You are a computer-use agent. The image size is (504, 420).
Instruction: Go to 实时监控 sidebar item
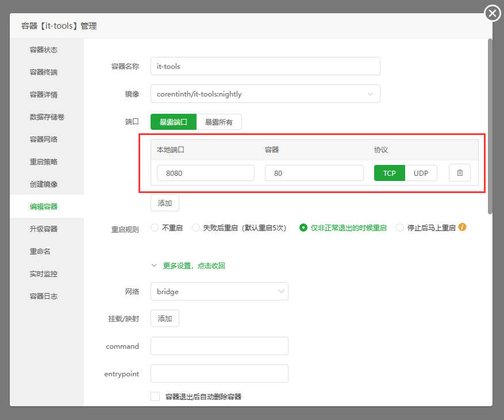click(44, 274)
